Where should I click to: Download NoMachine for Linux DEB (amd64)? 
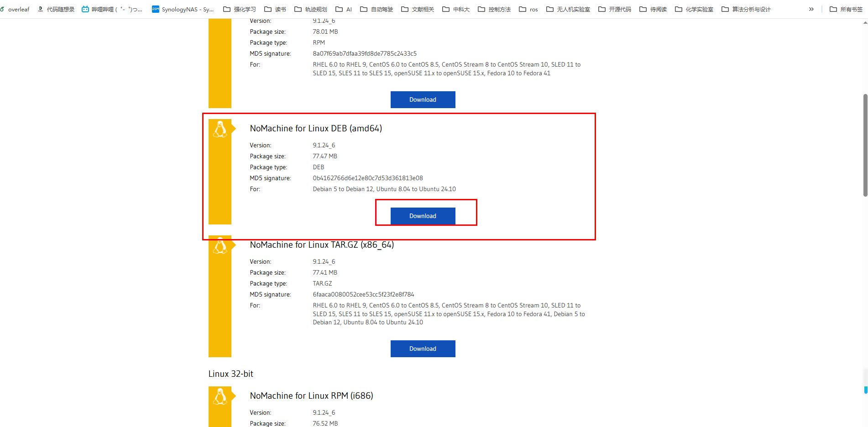click(x=423, y=216)
